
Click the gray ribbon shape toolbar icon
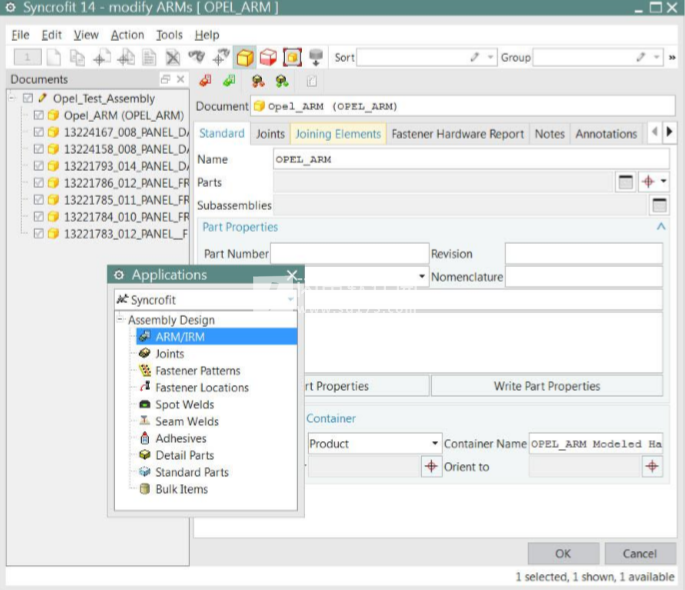coord(197,57)
